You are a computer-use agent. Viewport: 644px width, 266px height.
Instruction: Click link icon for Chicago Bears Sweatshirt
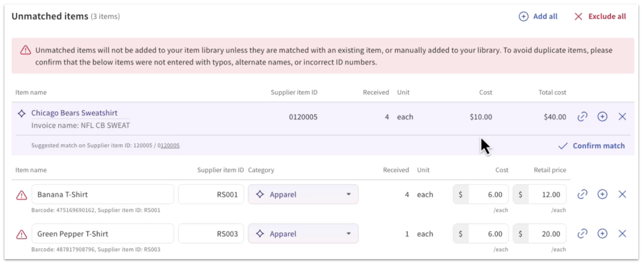click(x=582, y=117)
